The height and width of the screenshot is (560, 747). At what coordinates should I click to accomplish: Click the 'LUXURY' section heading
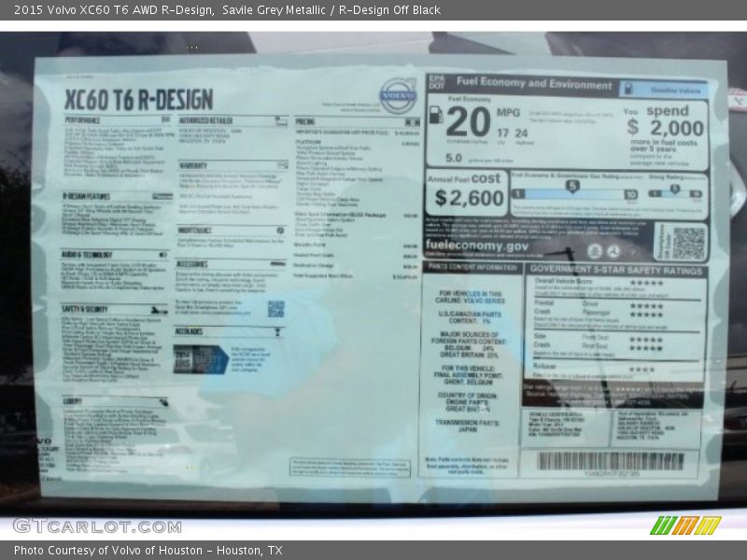click(x=73, y=401)
